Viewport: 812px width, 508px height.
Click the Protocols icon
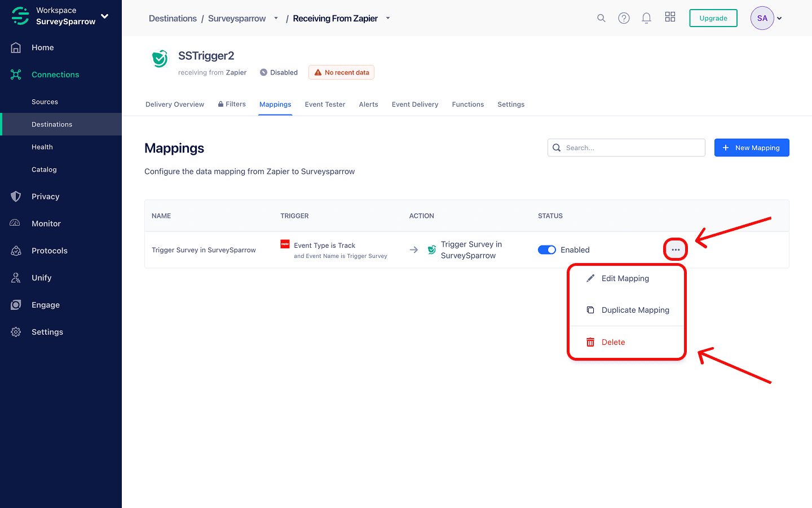pyautogui.click(x=16, y=251)
